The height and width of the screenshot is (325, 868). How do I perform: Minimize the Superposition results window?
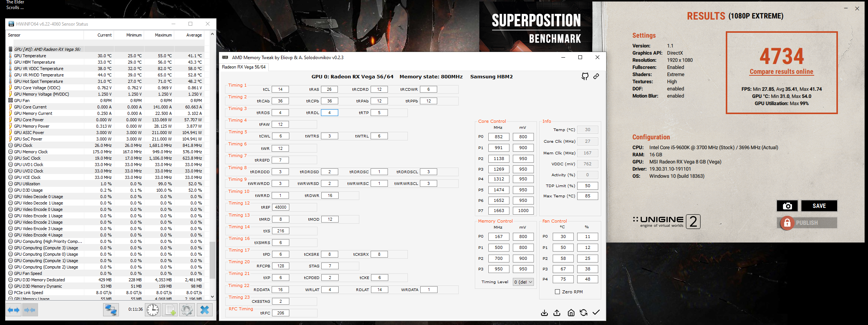846,8
